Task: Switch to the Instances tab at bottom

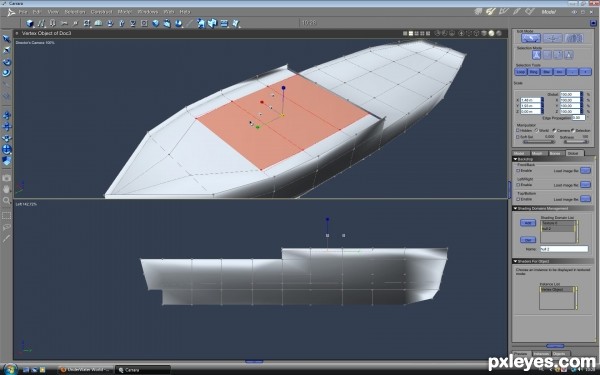Action: coord(541,354)
